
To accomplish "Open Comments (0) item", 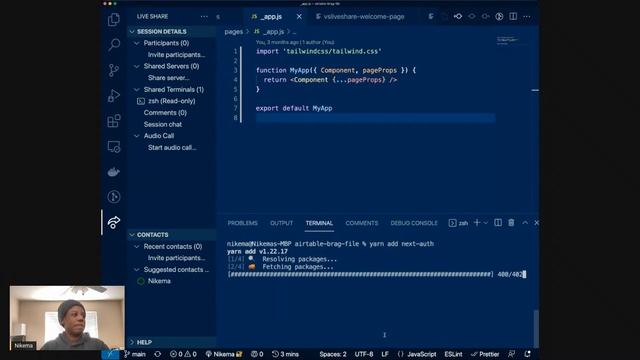I will (x=165, y=113).
